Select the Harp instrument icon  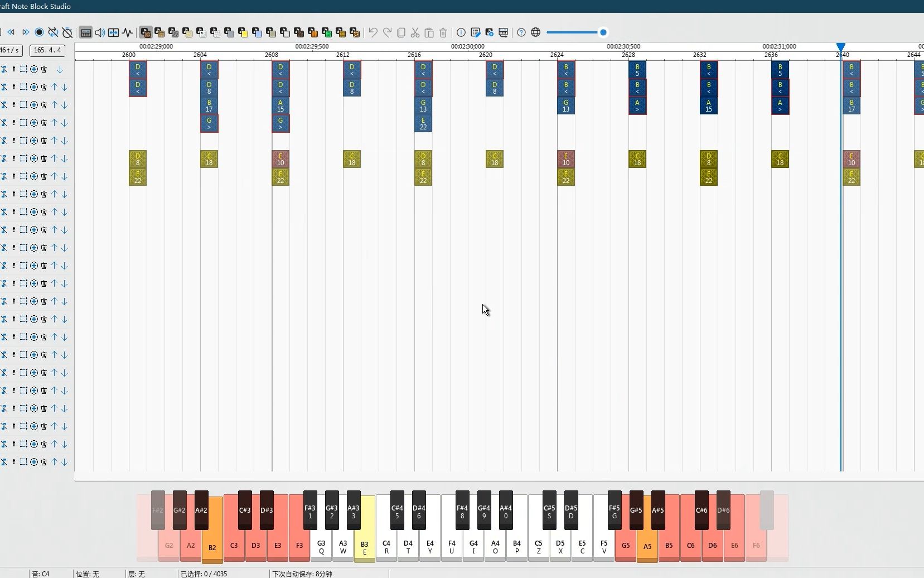click(x=146, y=32)
